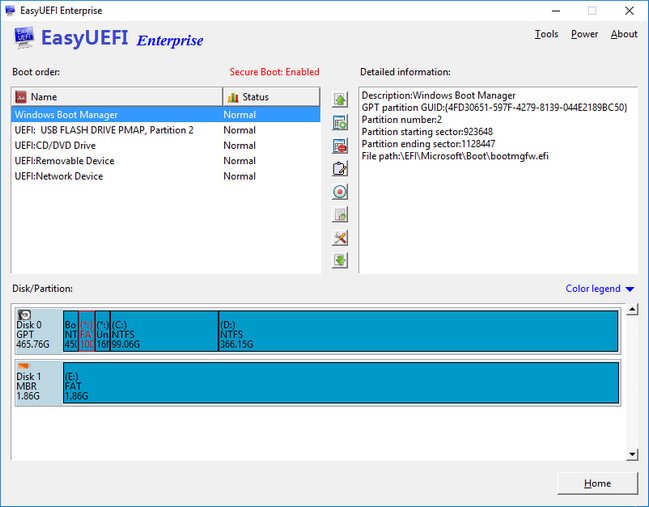Click the disk list scroll up arrow
The image size is (649, 507).
pos(632,310)
